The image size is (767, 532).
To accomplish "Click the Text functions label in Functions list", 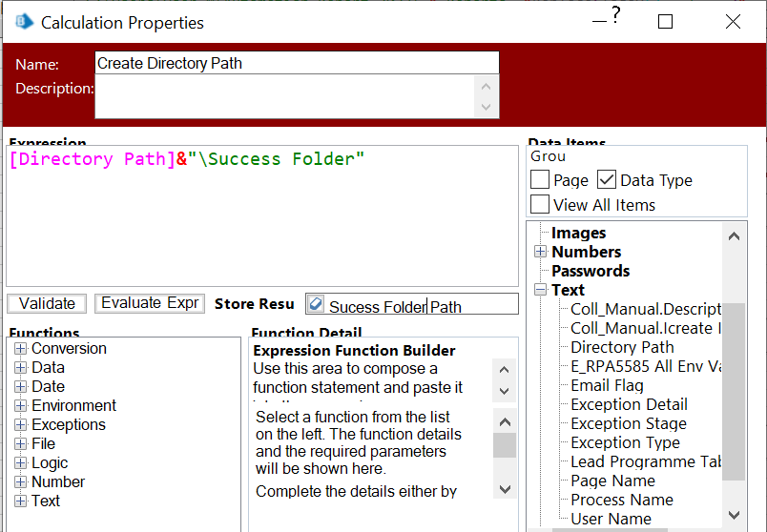I will 46,501.
